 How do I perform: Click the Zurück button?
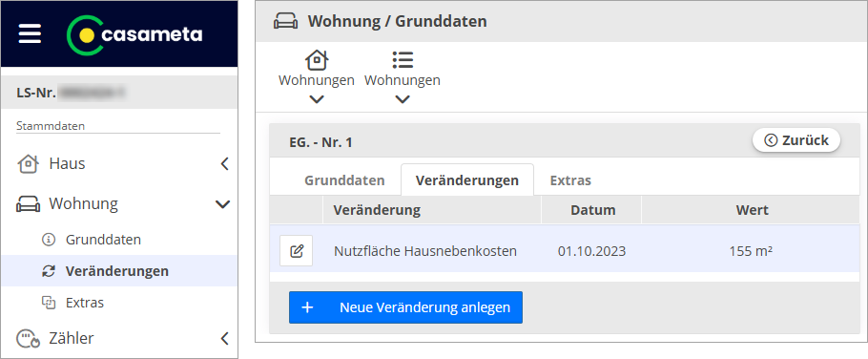click(x=796, y=140)
